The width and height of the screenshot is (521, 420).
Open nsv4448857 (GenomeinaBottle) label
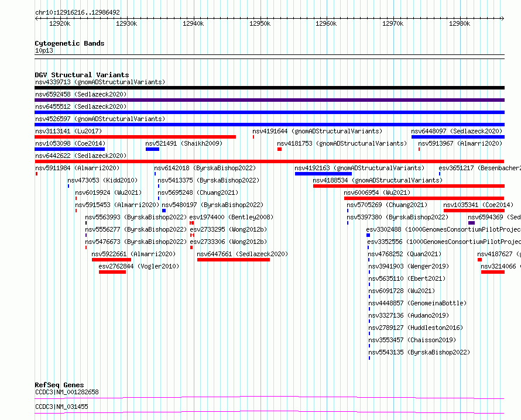[417, 303]
